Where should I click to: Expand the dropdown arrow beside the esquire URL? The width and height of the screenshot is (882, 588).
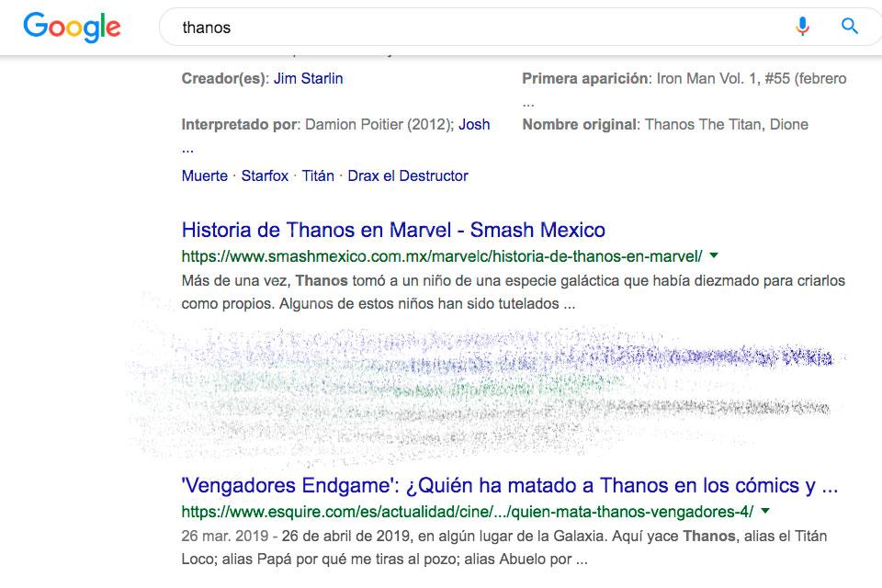pyautogui.click(x=765, y=511)
